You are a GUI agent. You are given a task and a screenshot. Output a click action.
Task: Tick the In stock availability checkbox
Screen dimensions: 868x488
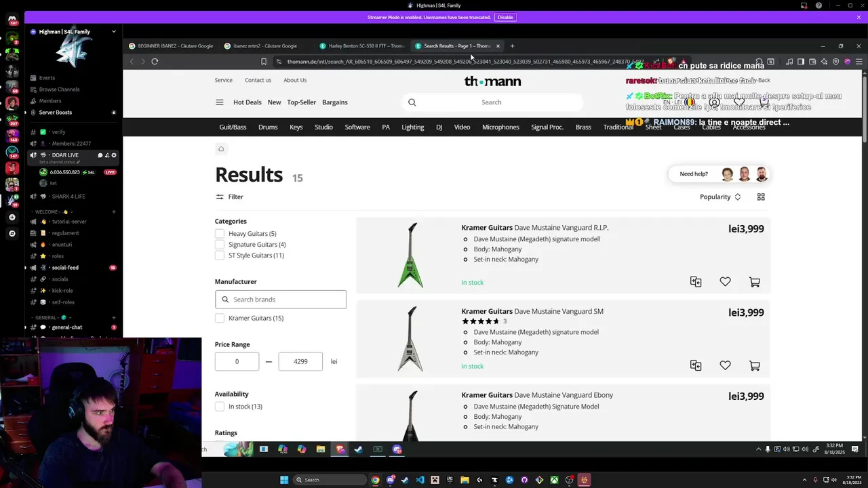click(x=220, y=407)
